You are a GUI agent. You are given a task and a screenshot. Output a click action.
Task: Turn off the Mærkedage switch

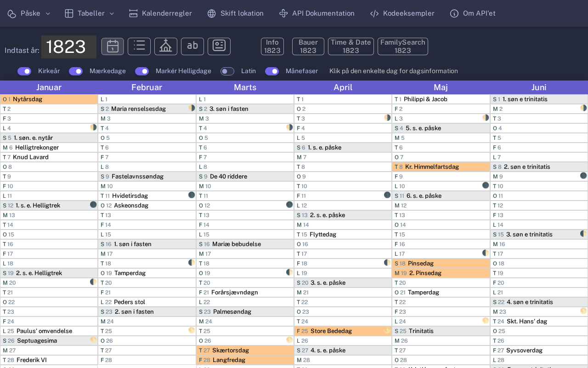pos(76,71)
